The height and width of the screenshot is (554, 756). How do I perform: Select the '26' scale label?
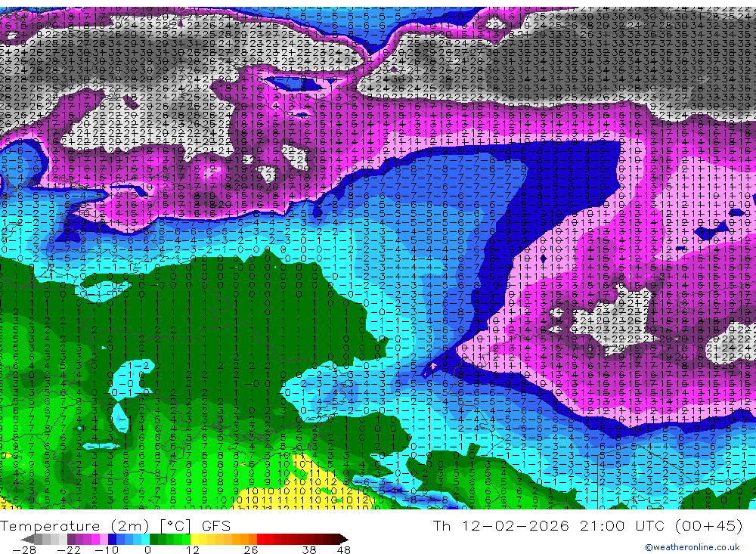click(250, 549)
